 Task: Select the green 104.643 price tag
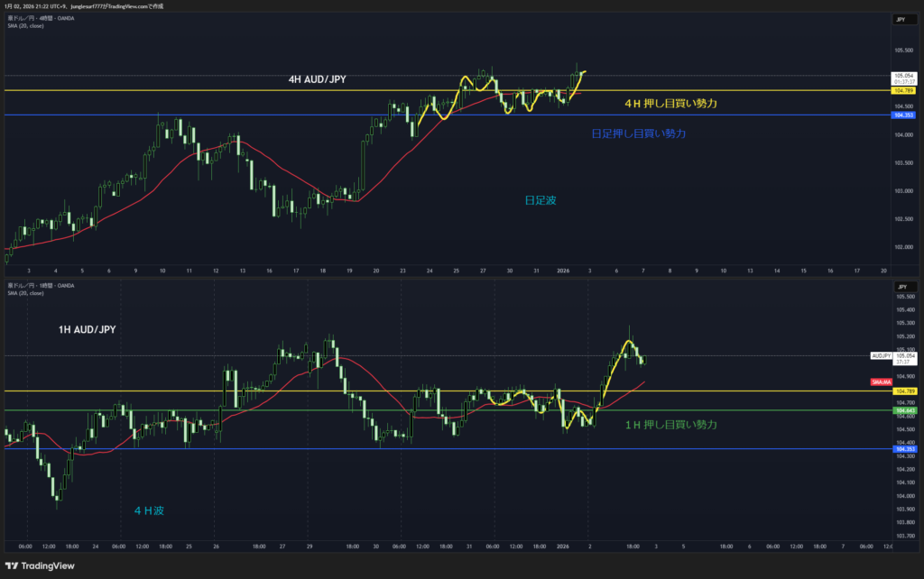click(903, 410)
